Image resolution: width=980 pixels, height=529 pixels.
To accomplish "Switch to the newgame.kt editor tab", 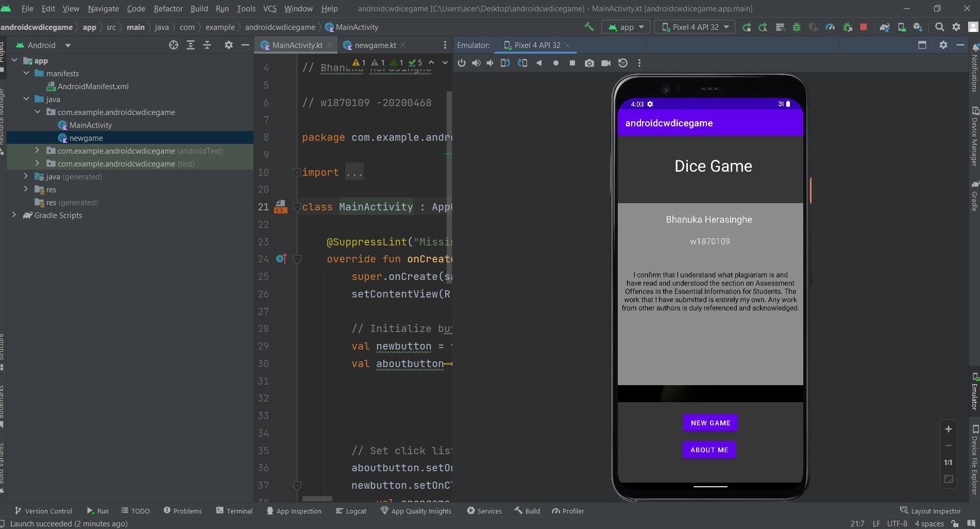I will [375, 45].
